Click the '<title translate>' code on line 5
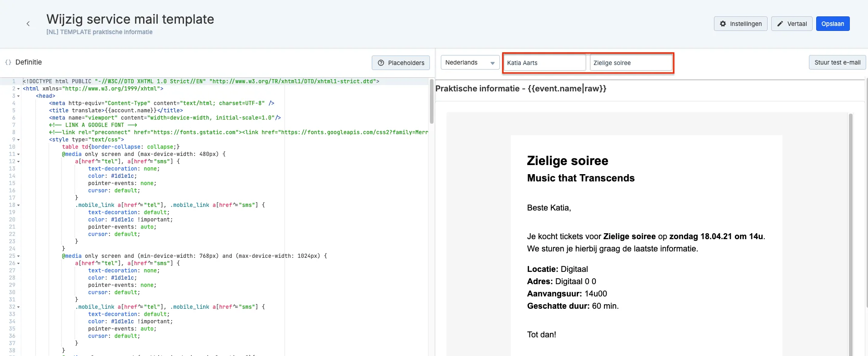Viewport: 868px width, 356px height. (116, 110)
